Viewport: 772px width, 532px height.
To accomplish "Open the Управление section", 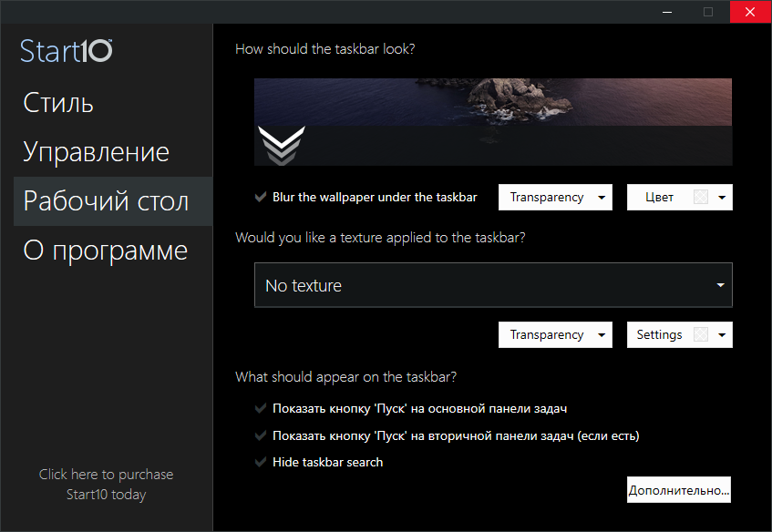I will click(96, 152).
